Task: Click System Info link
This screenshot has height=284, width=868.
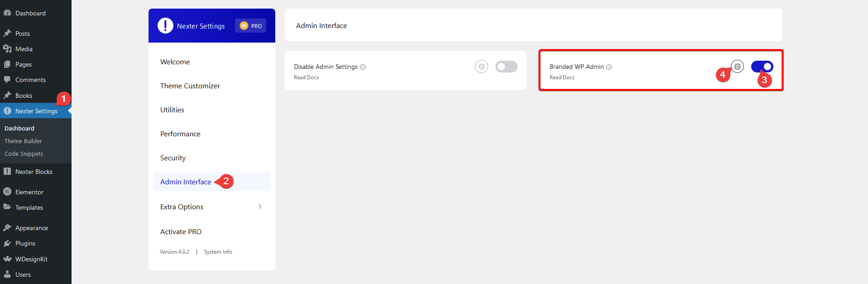Action: pyautogui.click(x=218, y=252)
